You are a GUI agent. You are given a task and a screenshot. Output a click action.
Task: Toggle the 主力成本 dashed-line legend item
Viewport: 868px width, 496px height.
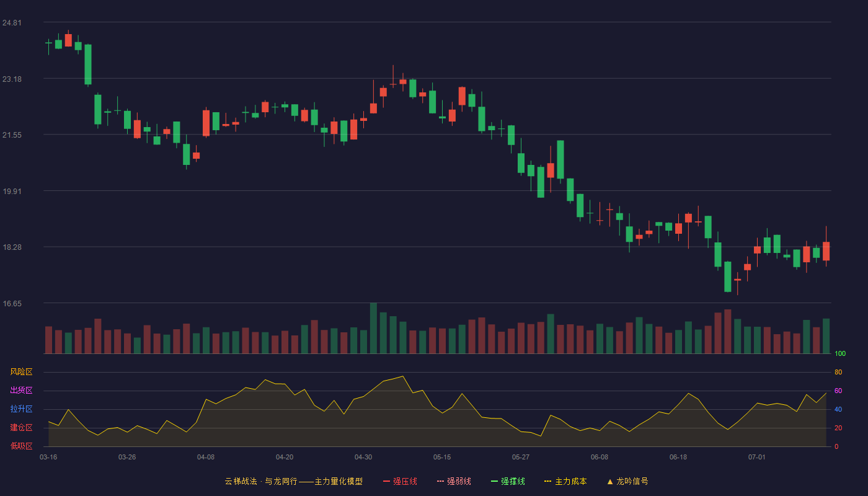tap(565, 481)
